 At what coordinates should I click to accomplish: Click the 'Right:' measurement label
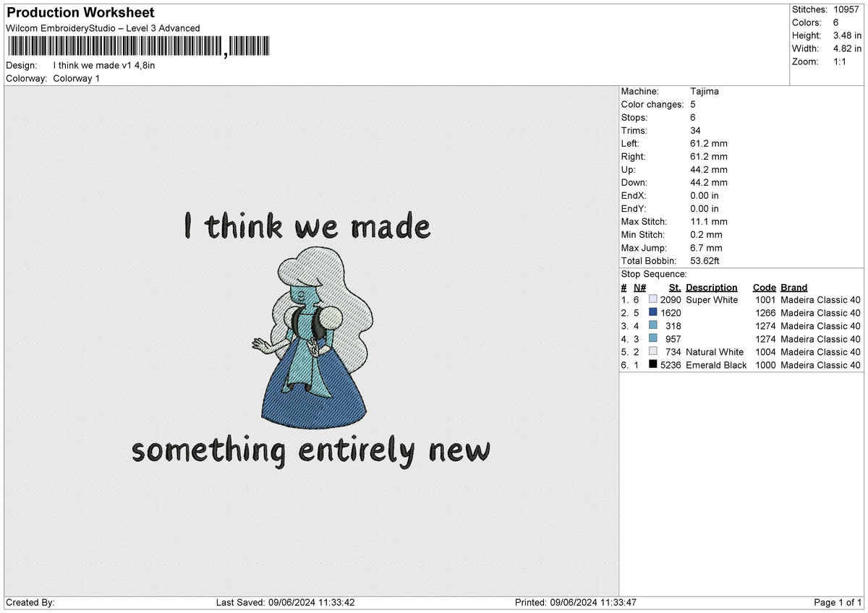(x=634, y=157)
